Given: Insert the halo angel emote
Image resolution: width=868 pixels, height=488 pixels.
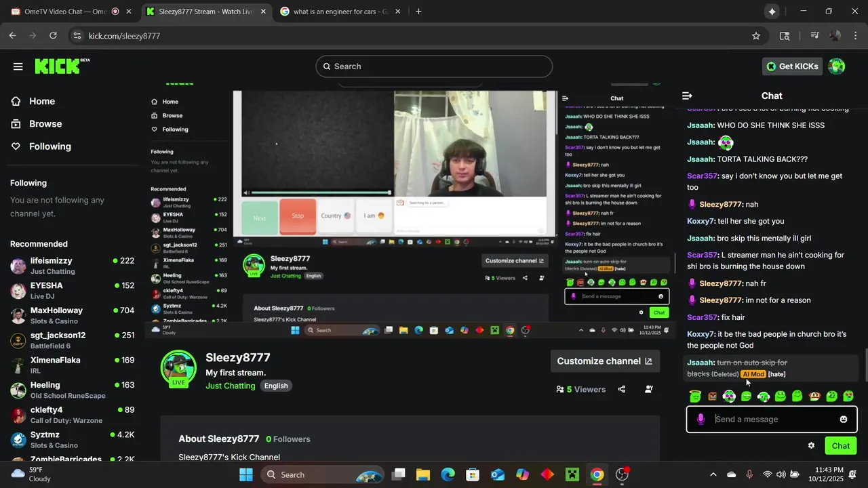Looking at the screenshot, I should (695, 396).
